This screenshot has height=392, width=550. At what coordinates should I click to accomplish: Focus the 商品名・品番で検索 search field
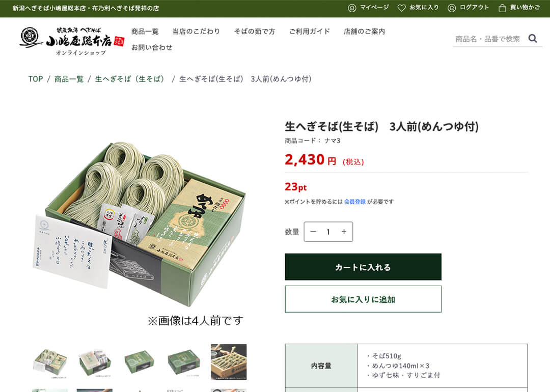488,39
